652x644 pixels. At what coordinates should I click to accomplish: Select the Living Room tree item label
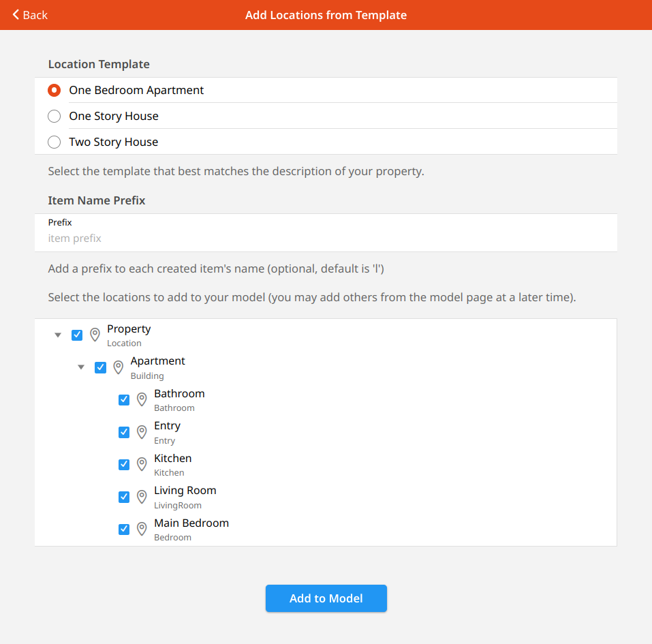pyautogui.click(x=185, y=491)
